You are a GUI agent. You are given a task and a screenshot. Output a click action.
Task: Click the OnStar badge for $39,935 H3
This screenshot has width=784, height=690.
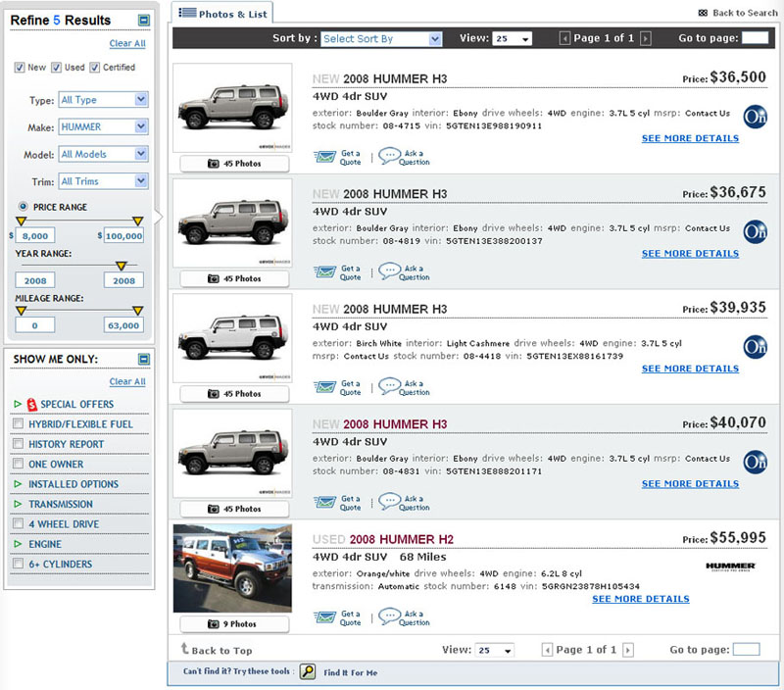click(x=755, y=347)
